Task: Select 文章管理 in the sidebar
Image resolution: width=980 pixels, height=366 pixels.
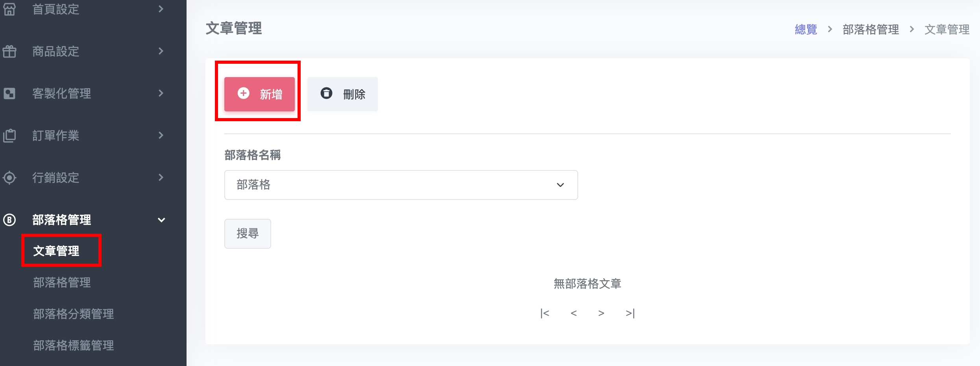Action: click(56, 251)
